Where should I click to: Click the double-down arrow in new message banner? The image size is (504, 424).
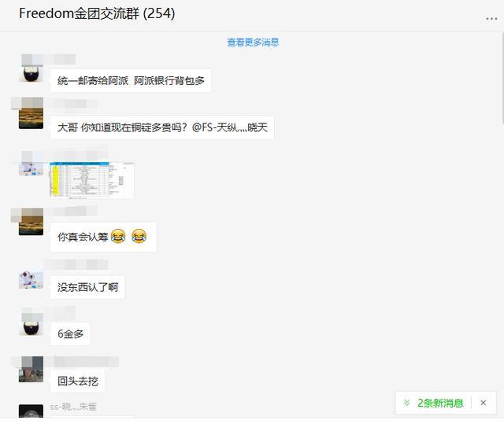pyautogui.click(x=406, y=403)
